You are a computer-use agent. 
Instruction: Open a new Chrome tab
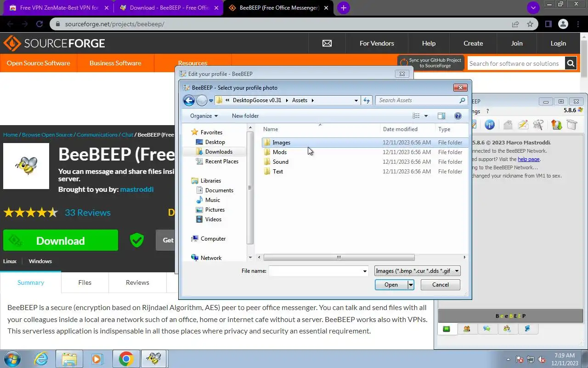point(344,8)
